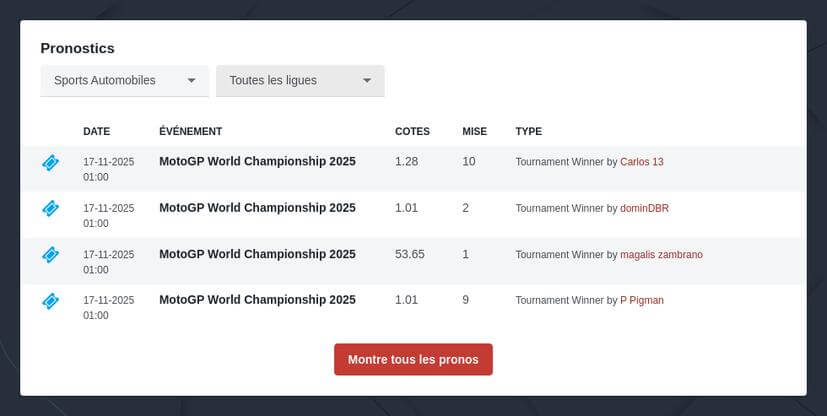This screenshot has width=827, height=416.
Task: Click the ticket icon in the Carlos 13 row
Action: [x=51, y=162]
